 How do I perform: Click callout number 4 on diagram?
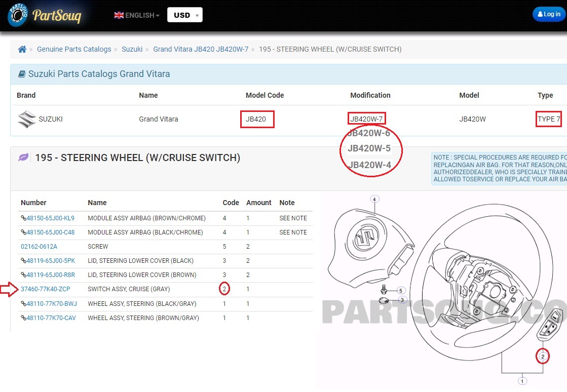[374, 199]
